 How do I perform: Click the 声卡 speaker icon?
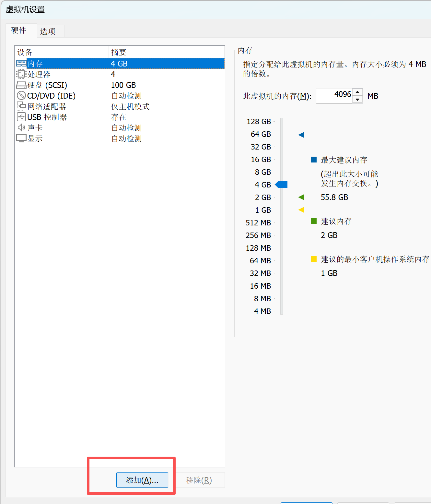pyautogui.click(x=21, y=127)
